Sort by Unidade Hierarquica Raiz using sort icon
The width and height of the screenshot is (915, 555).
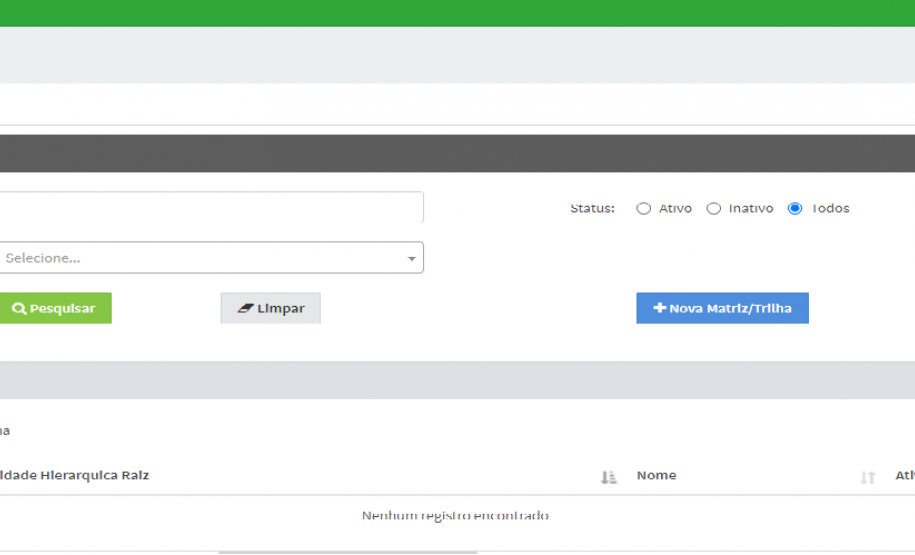608,477
